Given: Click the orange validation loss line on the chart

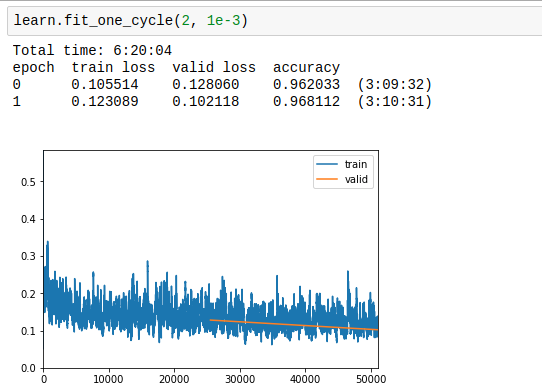Looking at the screenshot, I should click(294, 325).
